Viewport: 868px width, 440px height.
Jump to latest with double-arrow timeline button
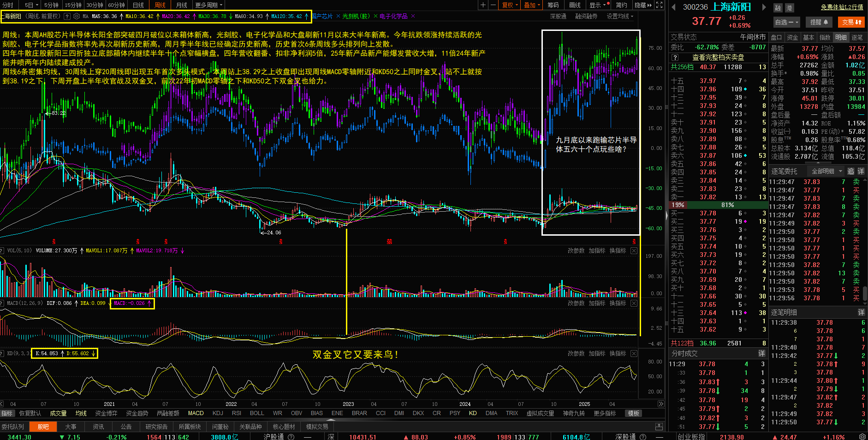pyautogui.click(x=660, y=404)
